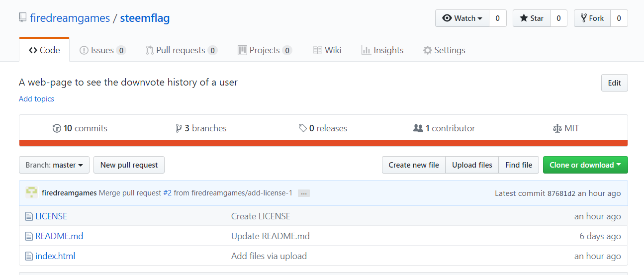Click the commits history clock icon
Viewport: 644px width, 275px height.
click(x=57, y=128)
